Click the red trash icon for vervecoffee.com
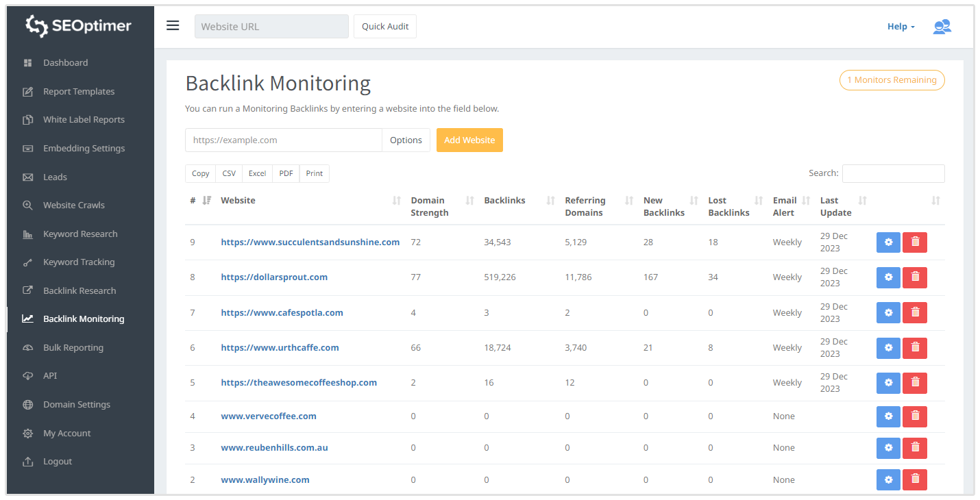The image size is (980, 500). pyautogui.click(x=914, y=416)
